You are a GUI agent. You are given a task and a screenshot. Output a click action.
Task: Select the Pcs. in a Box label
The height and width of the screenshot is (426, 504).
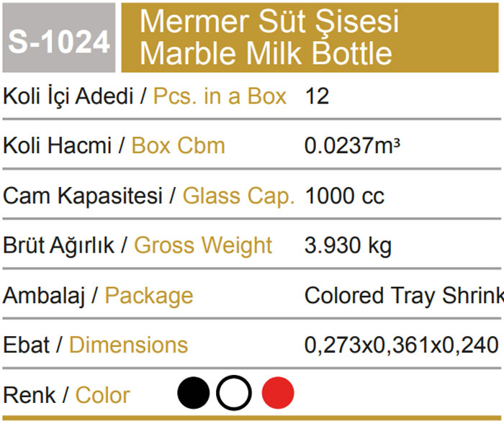(x=220, y=96)
